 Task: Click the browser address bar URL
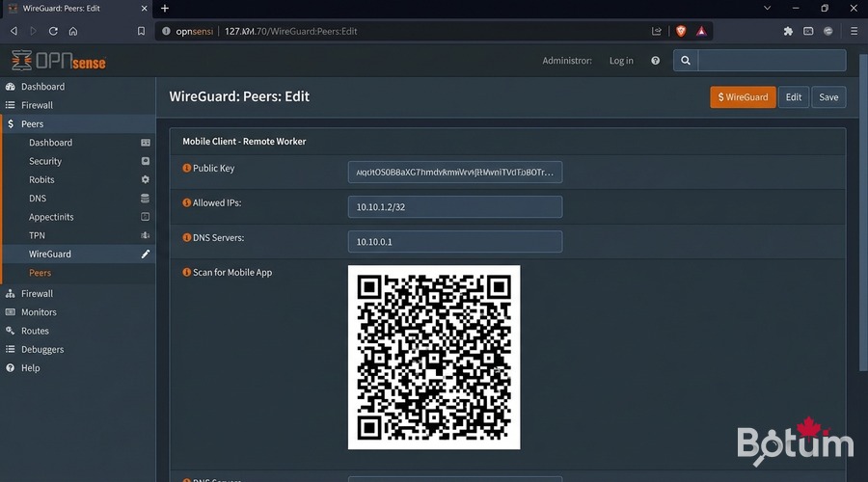point(290,32)
